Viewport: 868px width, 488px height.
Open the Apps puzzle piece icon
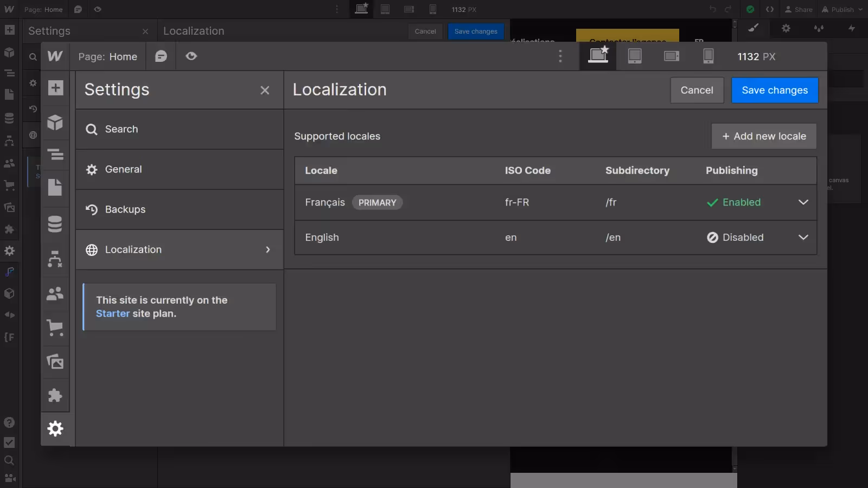pos(55,395)
